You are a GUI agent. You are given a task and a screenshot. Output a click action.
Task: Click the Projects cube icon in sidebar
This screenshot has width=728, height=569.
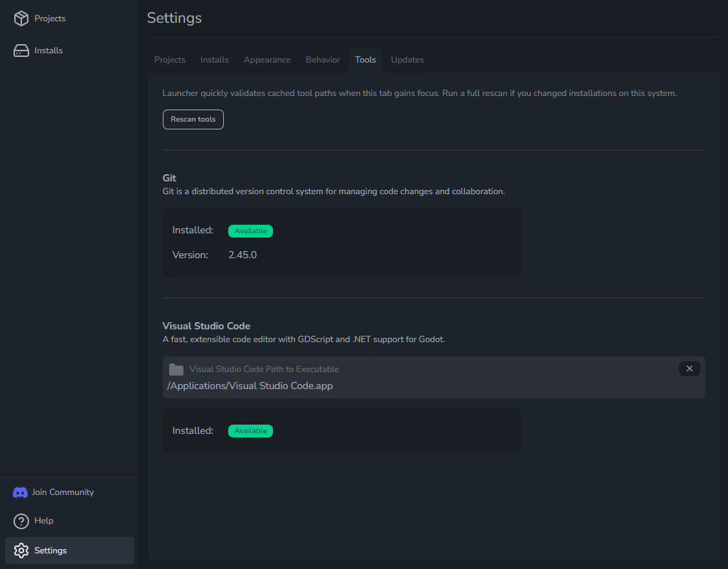[21, 18]
